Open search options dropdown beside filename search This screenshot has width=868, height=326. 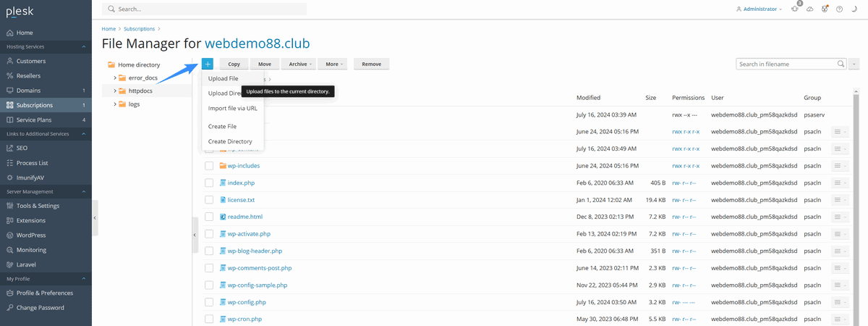[x=854, y=64]
